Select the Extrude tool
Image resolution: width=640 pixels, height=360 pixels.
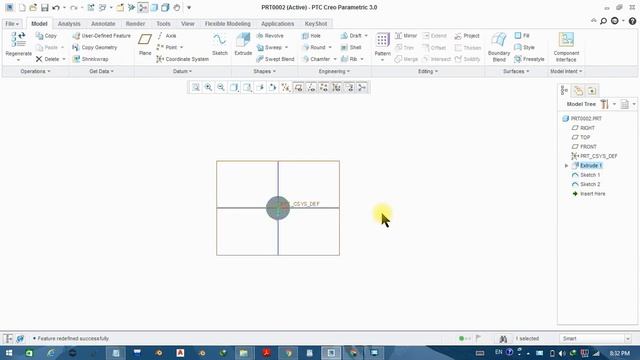243,44
